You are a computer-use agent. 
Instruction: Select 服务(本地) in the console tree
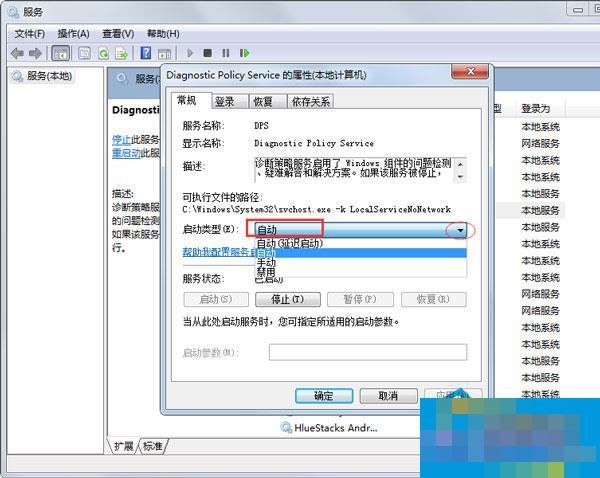click(x=42, y=76)
